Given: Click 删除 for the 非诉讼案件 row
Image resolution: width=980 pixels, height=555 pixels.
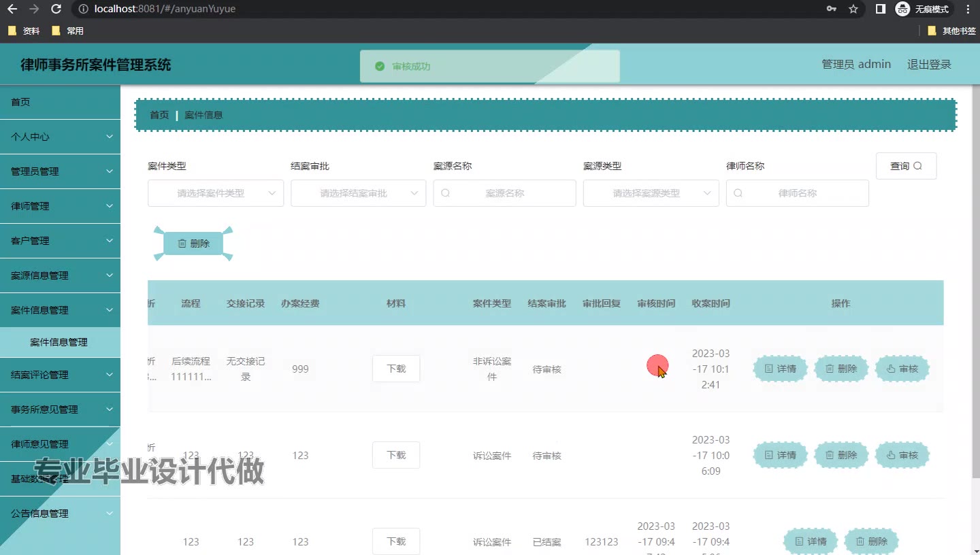Looking at the screenshot, I should (841, 369).
